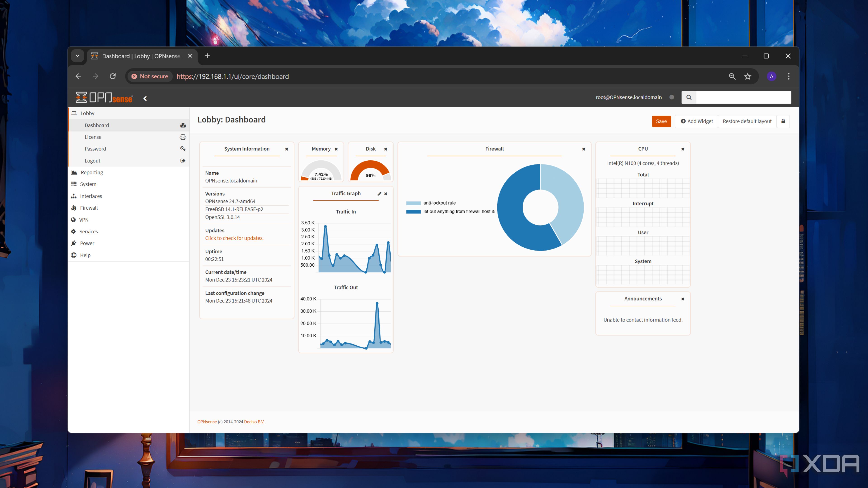The width and height of the screenshot is (868, 488).
Task: Expand the System section in the sidebar
Action: coord(88,184)
